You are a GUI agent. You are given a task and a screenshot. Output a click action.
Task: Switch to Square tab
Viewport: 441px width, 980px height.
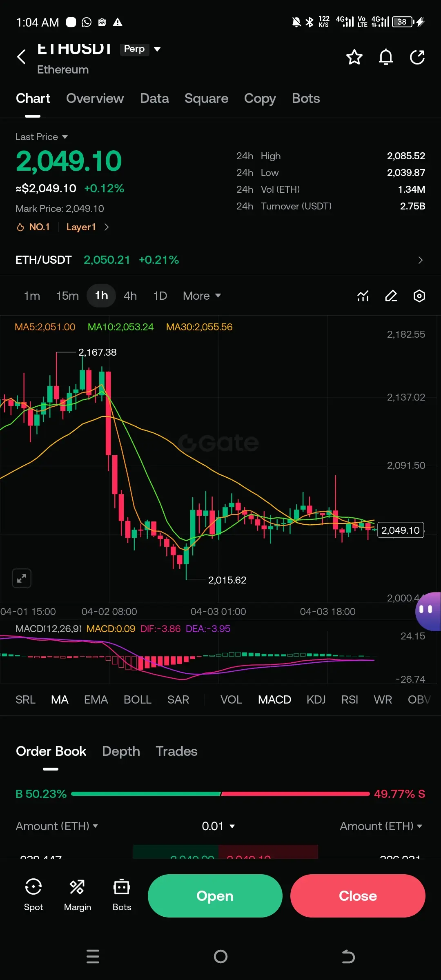click(206, 98)
